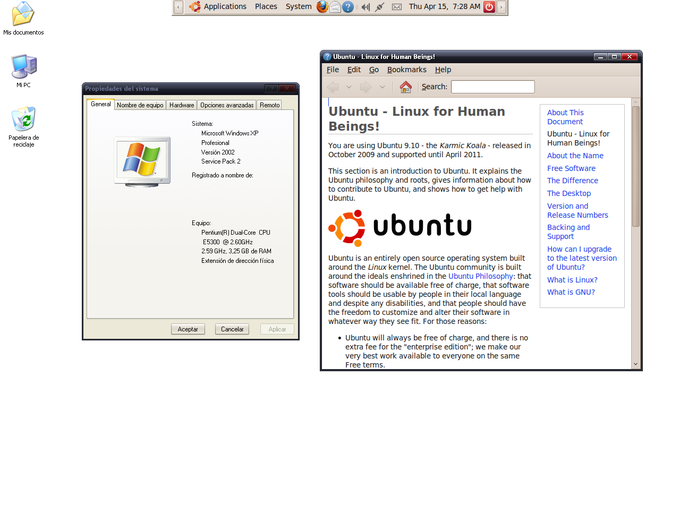The width and height of the screenshot is (680, 530).
Task: Open the Applications menu
Action: click(x=225, y=7)
